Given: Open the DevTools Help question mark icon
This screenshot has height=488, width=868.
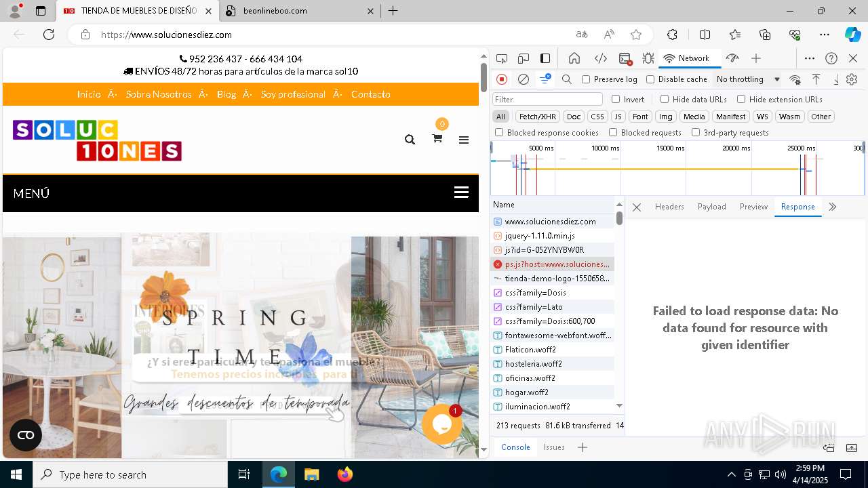Looking at the screenshot, I should pyautogui.click(x=831, y=58).
